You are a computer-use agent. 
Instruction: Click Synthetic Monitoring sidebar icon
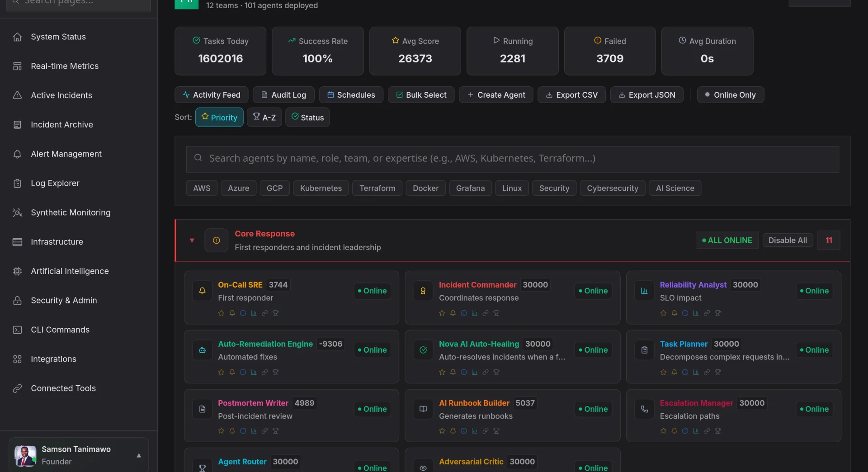click(17, 212)
